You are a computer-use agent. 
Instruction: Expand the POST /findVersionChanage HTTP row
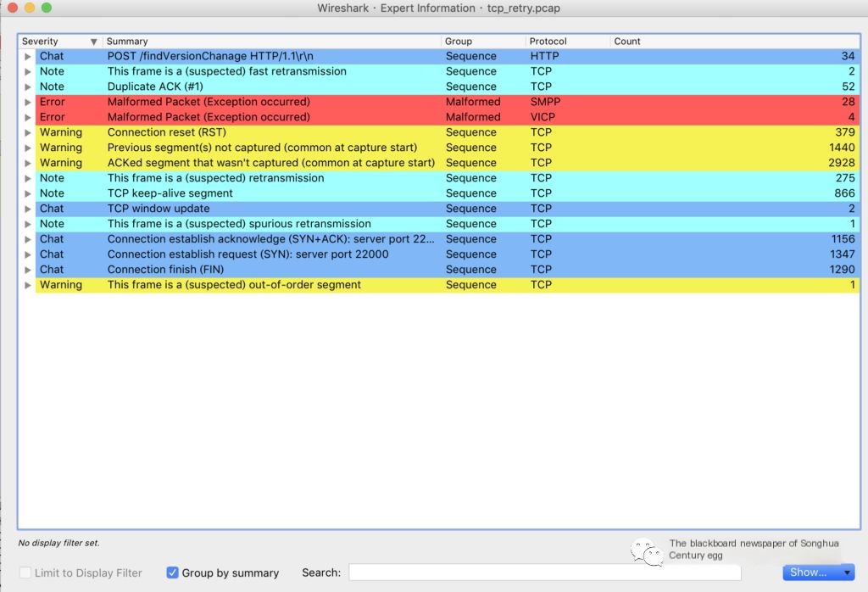(x=28, y=57)
